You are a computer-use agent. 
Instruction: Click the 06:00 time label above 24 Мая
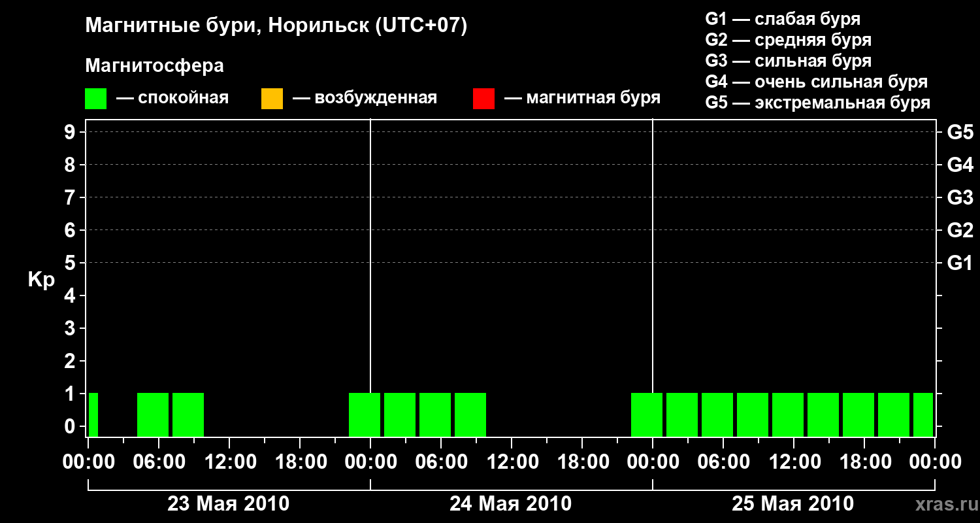(x=441, y=462)
